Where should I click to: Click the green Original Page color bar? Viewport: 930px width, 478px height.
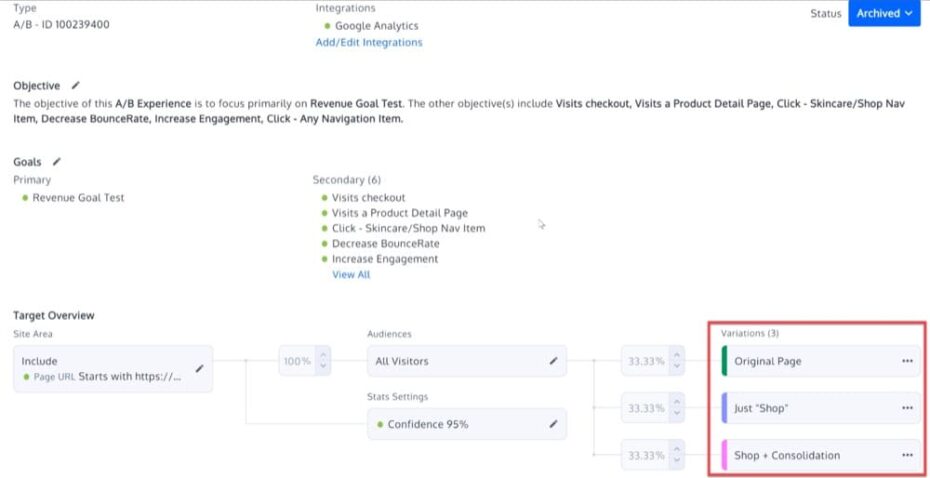click(723, 361)
